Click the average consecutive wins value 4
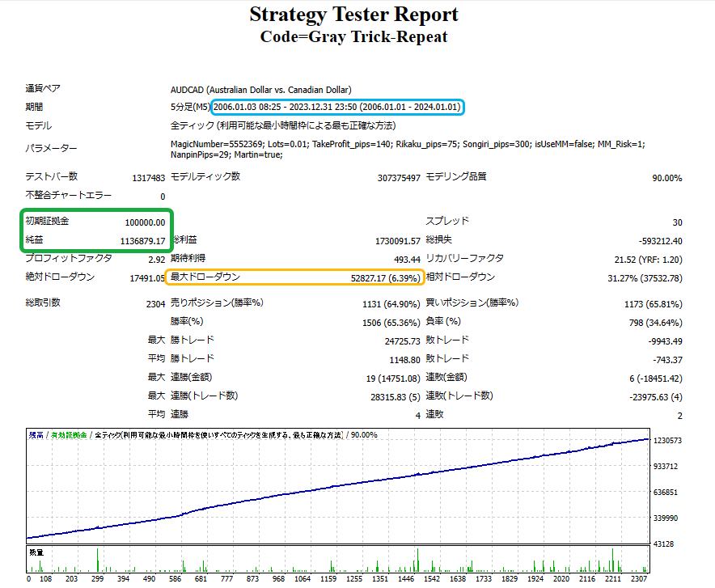The width and height of the screenshot is (715, 588). pos(417,416)
